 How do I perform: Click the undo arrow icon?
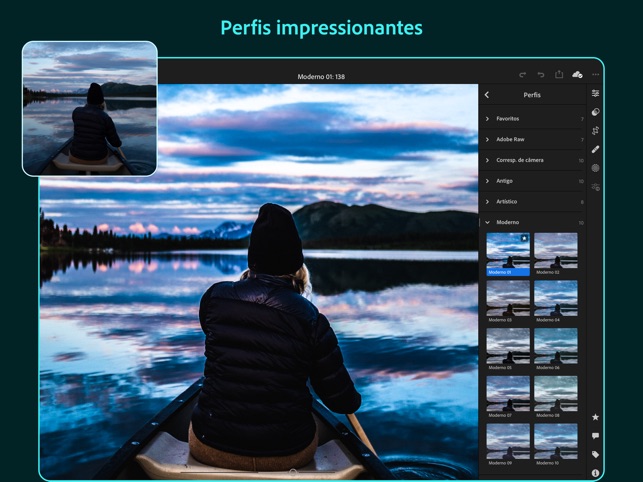coord(540,75)
